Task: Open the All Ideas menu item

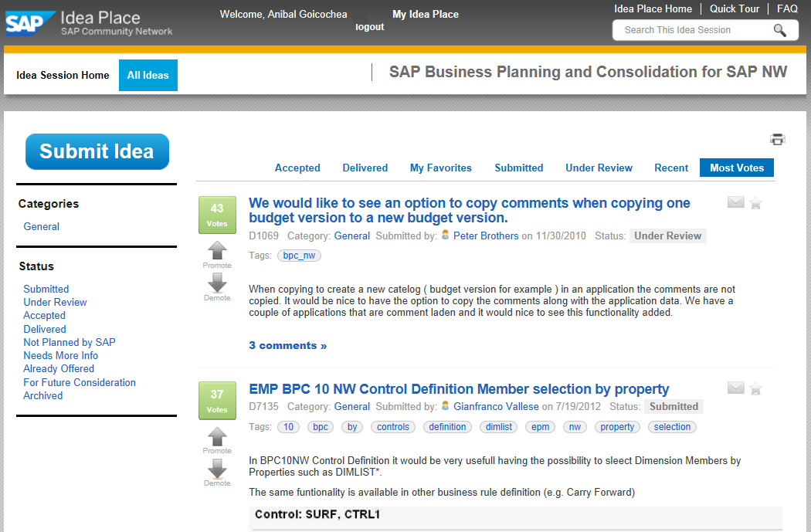Action: pyautogui.click(x=148, y=75)
